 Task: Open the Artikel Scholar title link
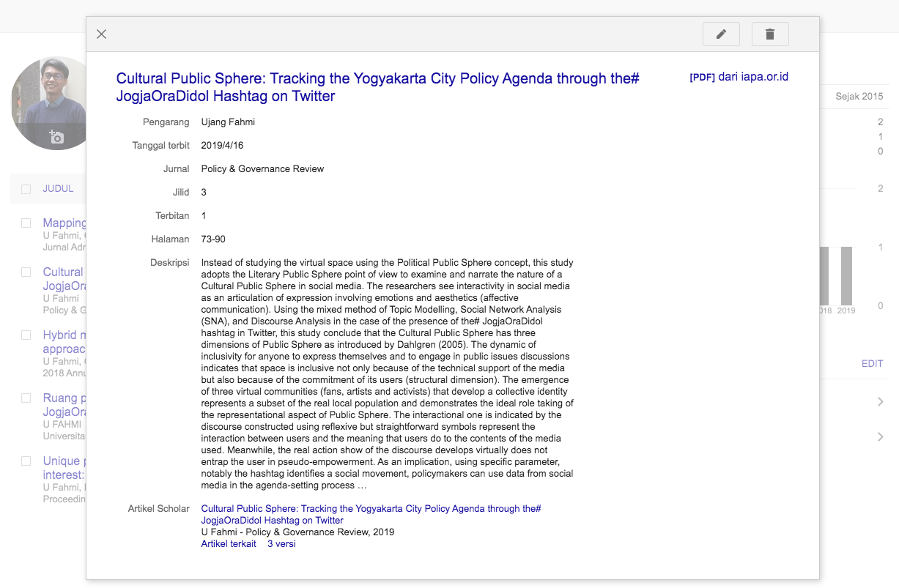[x=371, y=514]
